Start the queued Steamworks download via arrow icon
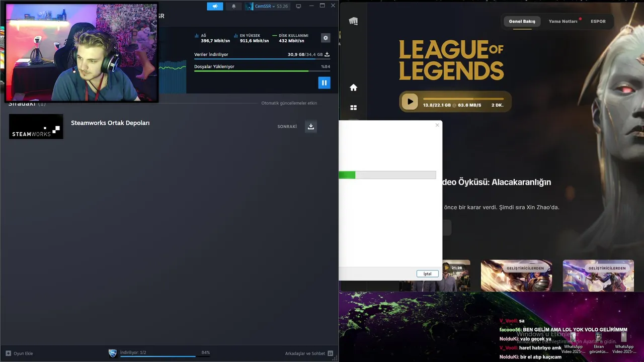 tap(311, 127)
